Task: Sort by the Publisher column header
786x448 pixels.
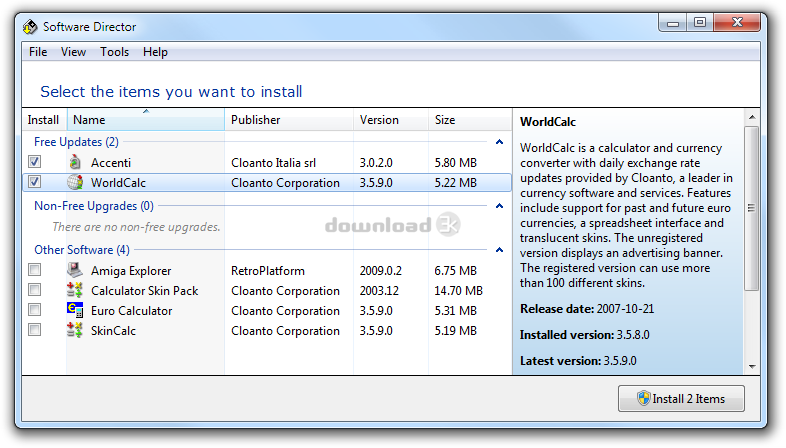Action: [x=289, y=120]
